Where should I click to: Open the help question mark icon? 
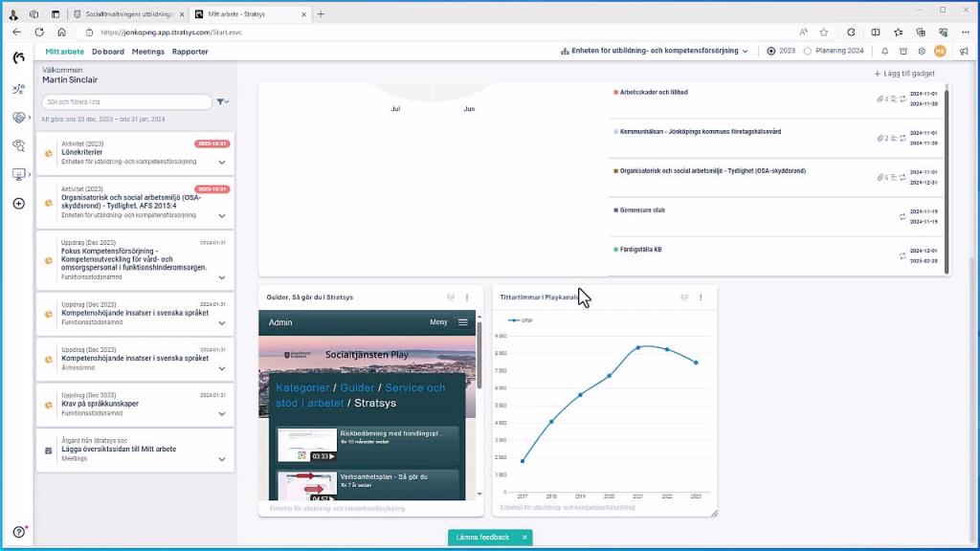tap(19, 532)
